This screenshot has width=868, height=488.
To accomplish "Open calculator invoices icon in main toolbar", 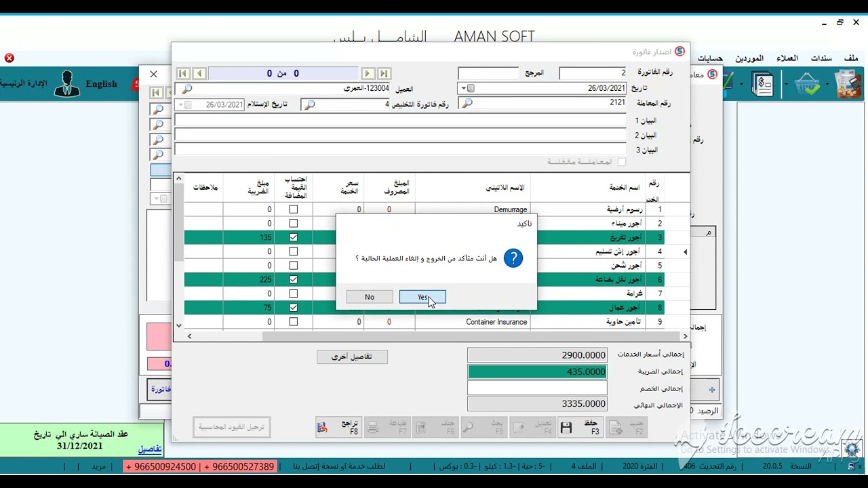I will tap(848, 85).
